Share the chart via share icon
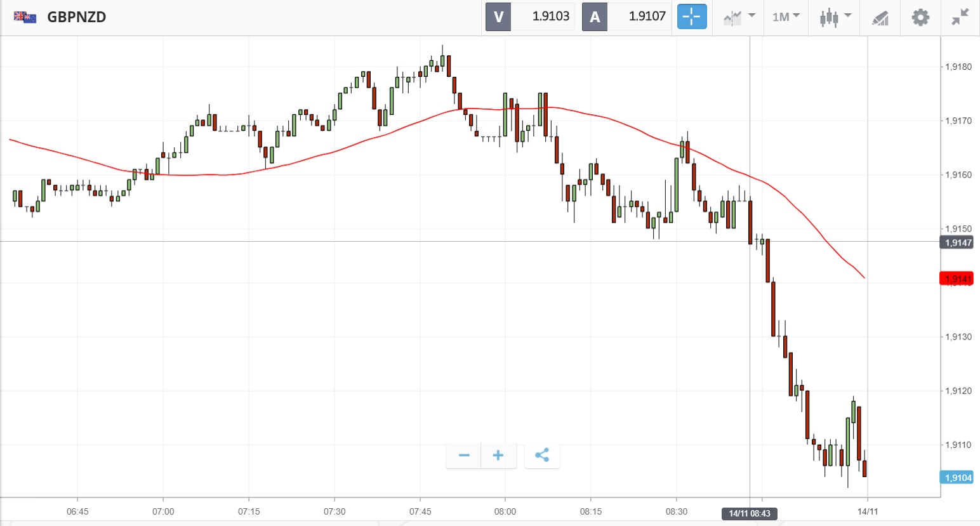Screen dimensions: 980x526 (x=541, y=456)
